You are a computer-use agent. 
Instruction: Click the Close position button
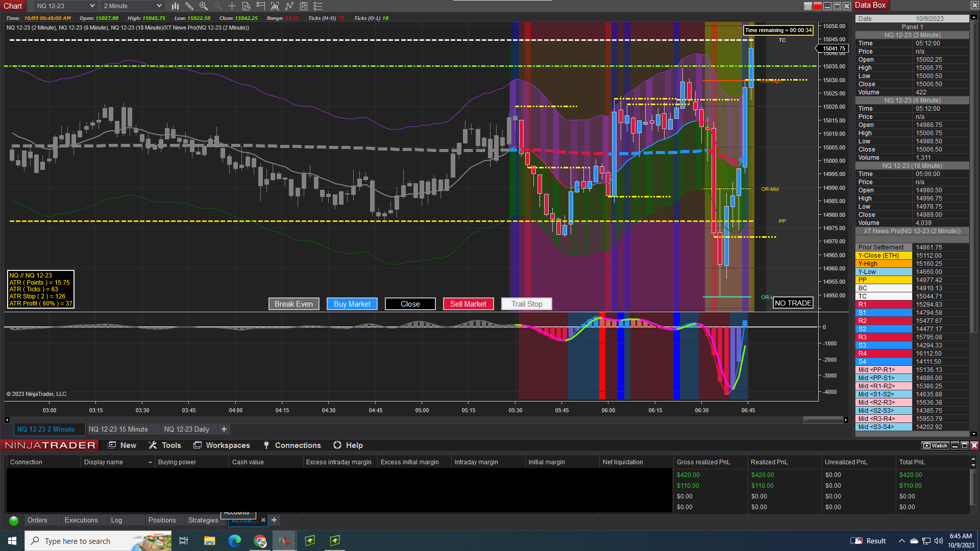coord(410,304)
